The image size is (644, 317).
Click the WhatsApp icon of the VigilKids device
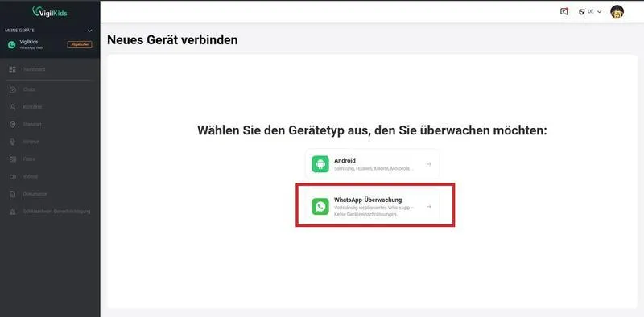pos(12,45)
